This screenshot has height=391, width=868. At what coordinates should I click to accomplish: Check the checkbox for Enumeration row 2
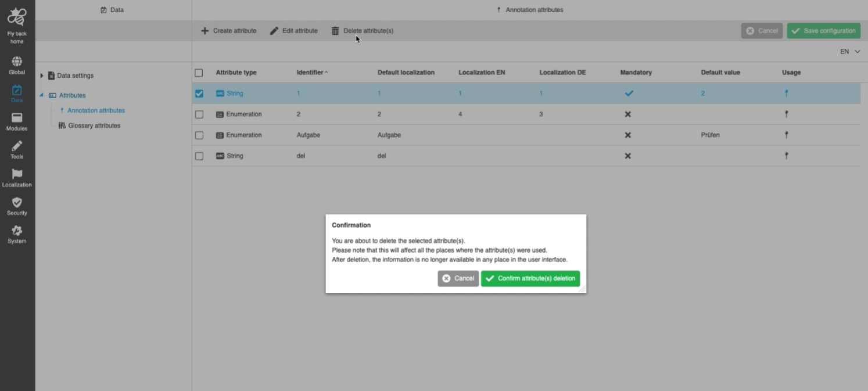[199, 114]
